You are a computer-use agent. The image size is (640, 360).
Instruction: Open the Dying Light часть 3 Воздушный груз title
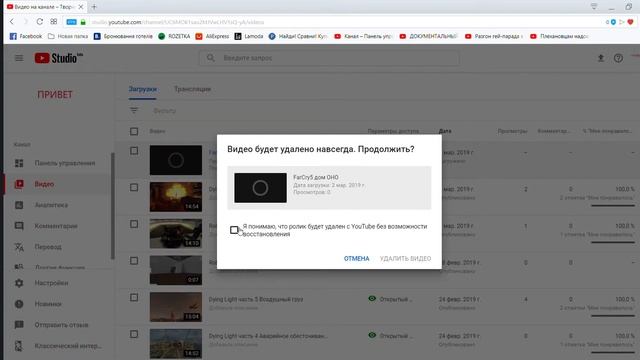(256, 299)
